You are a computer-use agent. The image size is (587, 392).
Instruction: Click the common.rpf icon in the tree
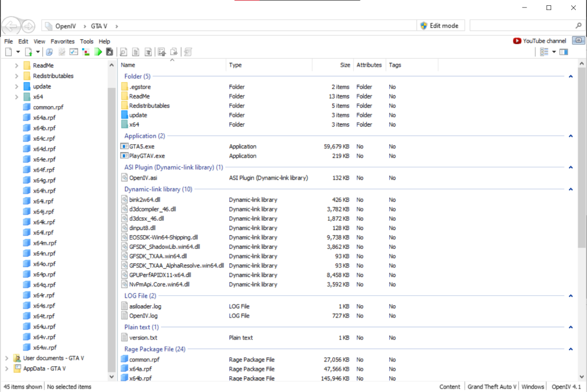pos(26,107)
